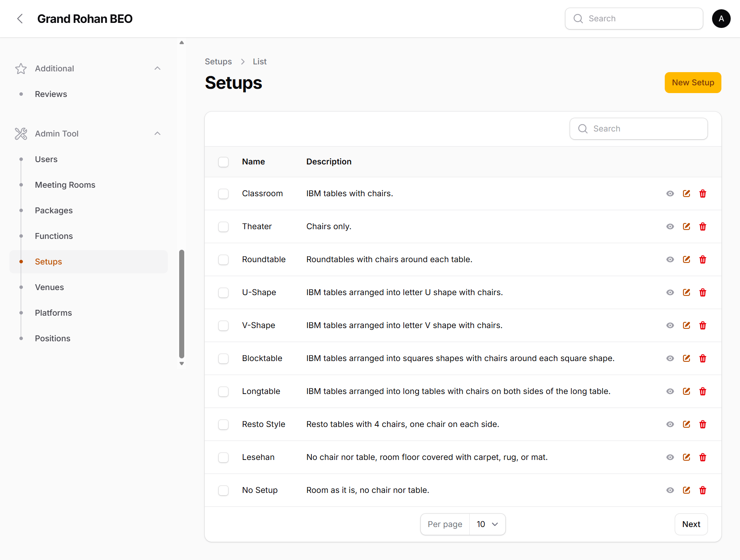Image resolution: width=740 pixels, height=560 pixels.
Task: Click the back arrow icon in header
Action: (20, 19)
